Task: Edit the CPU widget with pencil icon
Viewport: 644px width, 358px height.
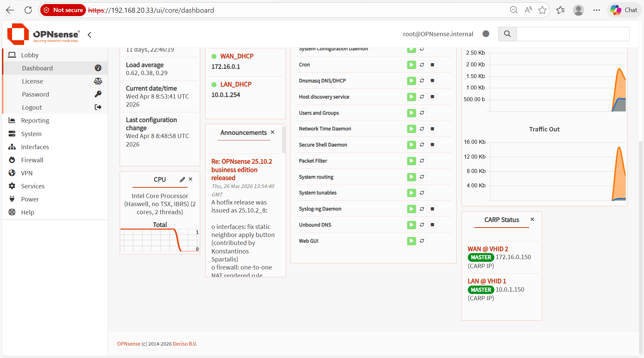Action: pos(182,180)
